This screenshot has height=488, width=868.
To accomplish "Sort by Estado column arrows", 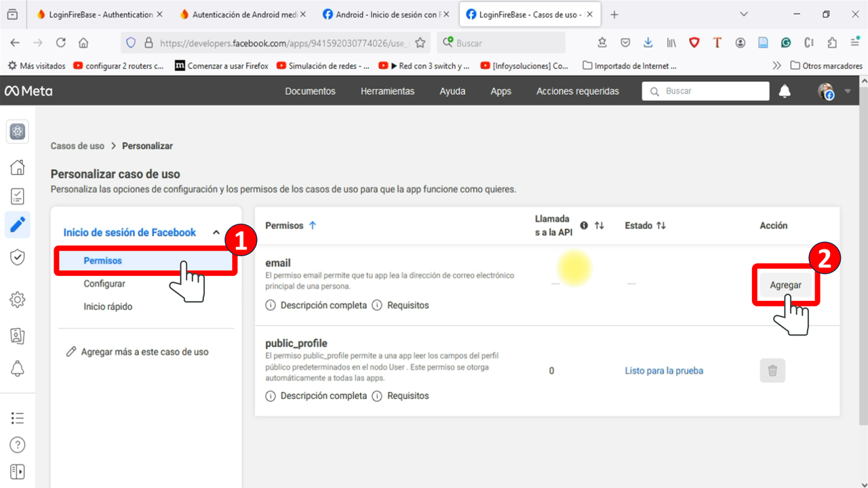I will point(661,226).
